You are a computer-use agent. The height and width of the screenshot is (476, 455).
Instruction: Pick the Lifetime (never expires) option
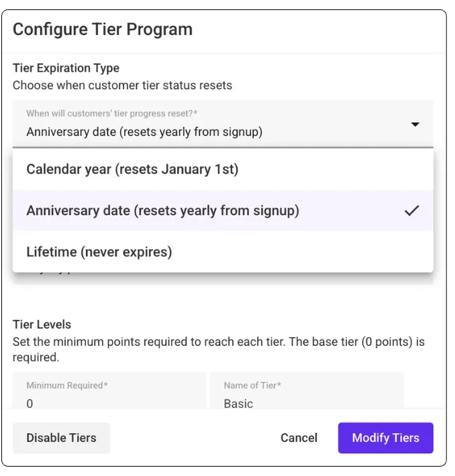click(99, 252)
